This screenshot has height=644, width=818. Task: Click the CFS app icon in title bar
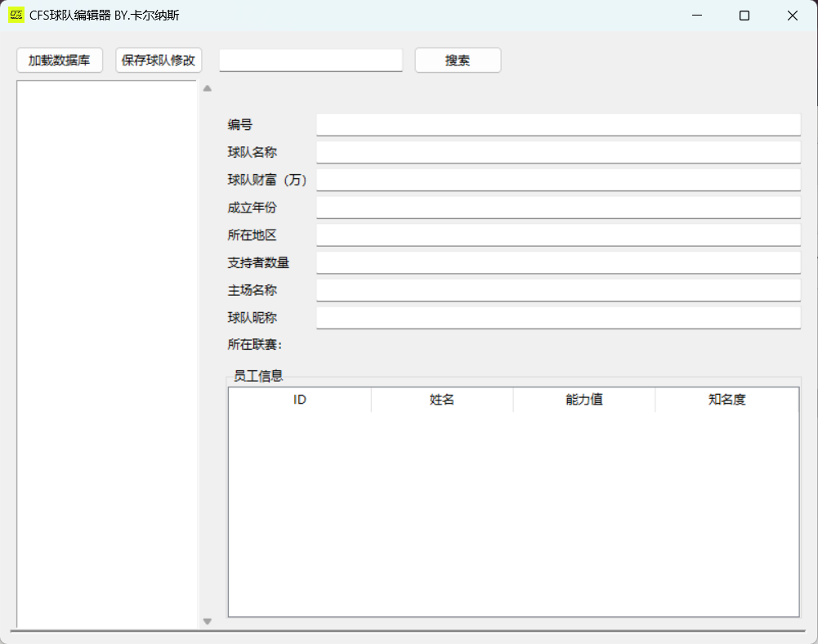coord(16,16)
